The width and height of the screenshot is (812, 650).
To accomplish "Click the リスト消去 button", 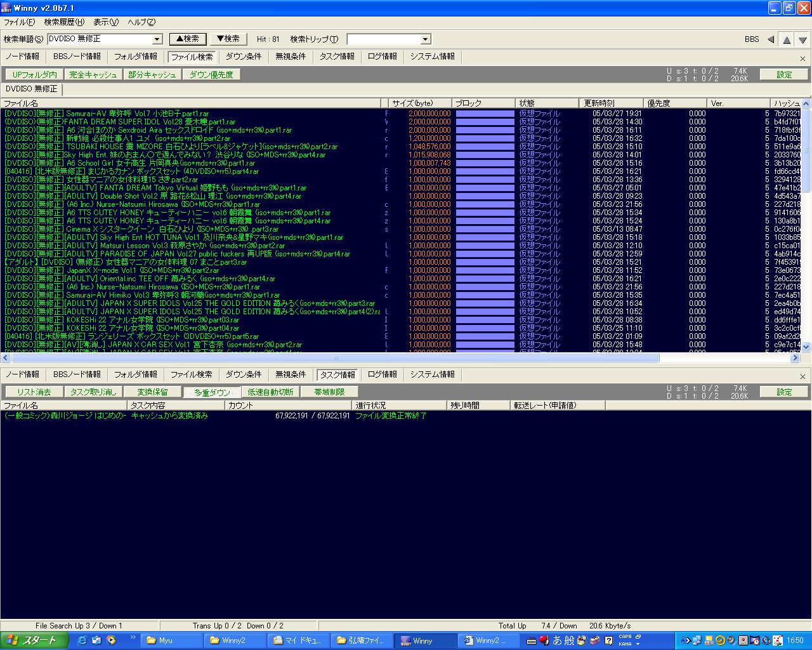I will point(34,392).
